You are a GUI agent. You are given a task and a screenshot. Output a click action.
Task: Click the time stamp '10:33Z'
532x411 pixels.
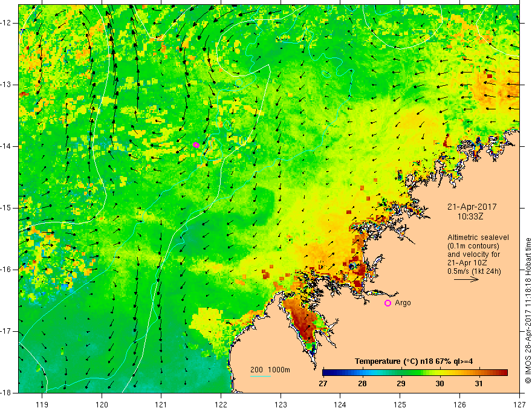[x=470, y=216]
